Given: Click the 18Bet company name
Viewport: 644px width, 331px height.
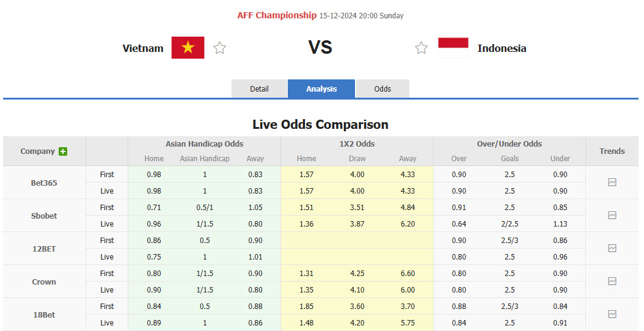Looking at the screenshot, I should point(44,315).
